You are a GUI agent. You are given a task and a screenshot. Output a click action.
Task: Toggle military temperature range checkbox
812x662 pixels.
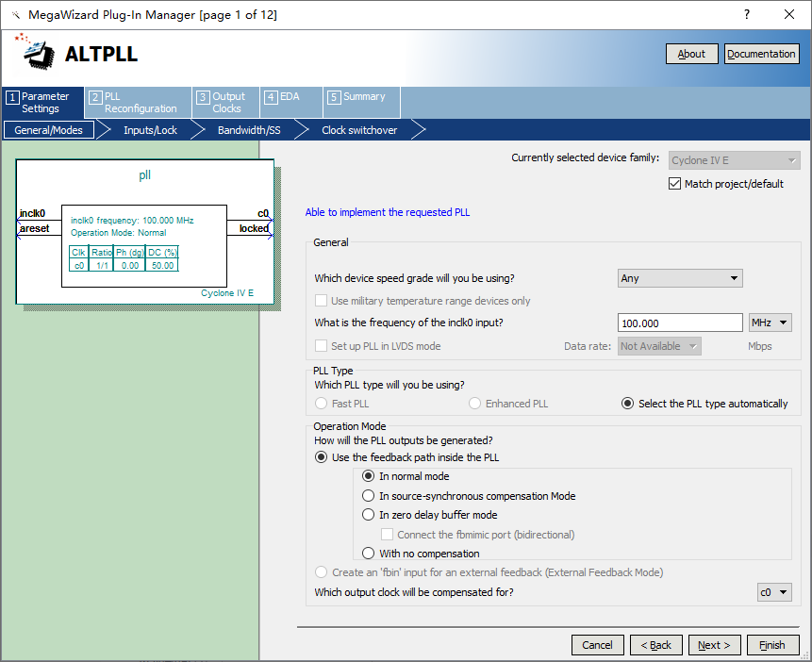(321, 301)
